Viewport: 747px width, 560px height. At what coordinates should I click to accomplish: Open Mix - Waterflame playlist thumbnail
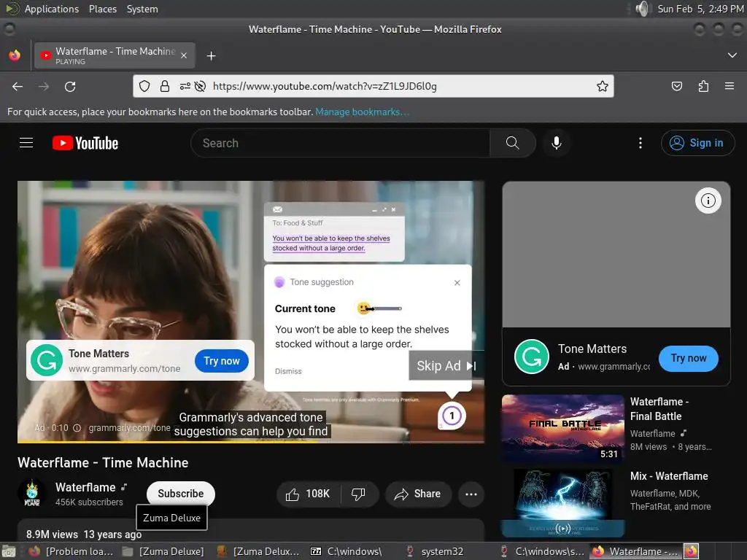tap(562, 503)
